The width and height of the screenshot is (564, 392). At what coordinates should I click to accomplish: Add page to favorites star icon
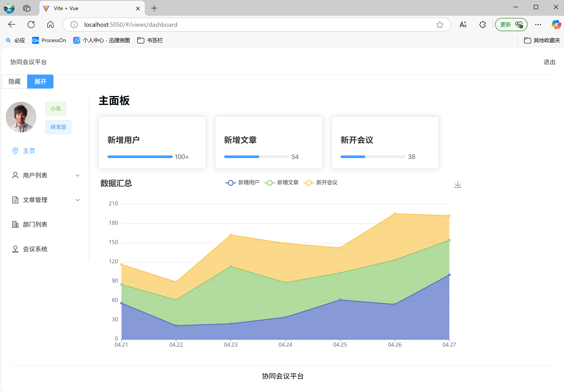click(x=440, y=25)
